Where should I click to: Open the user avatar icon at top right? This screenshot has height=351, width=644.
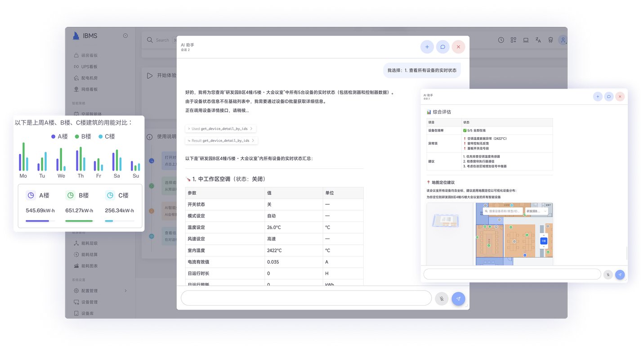563,40
